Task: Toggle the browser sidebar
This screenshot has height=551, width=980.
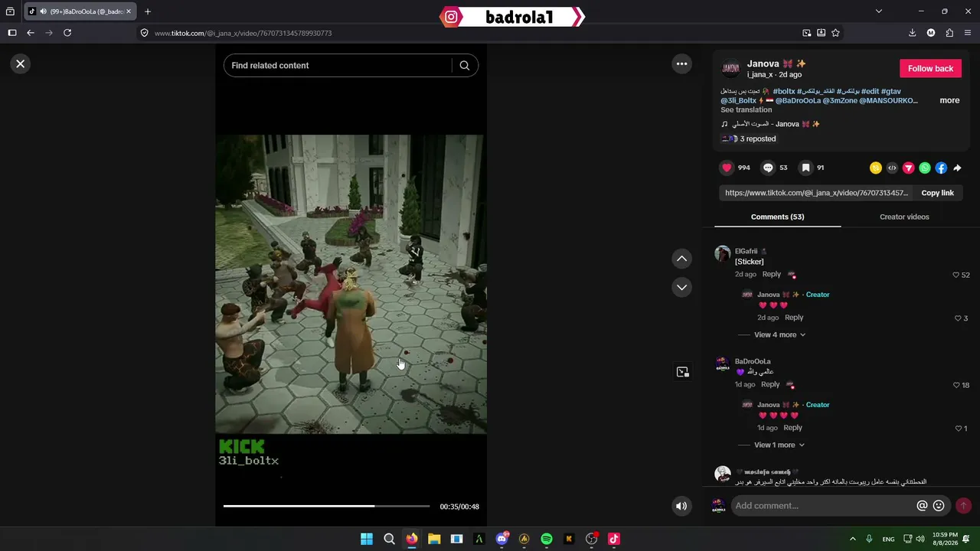Action: point(12,33)
